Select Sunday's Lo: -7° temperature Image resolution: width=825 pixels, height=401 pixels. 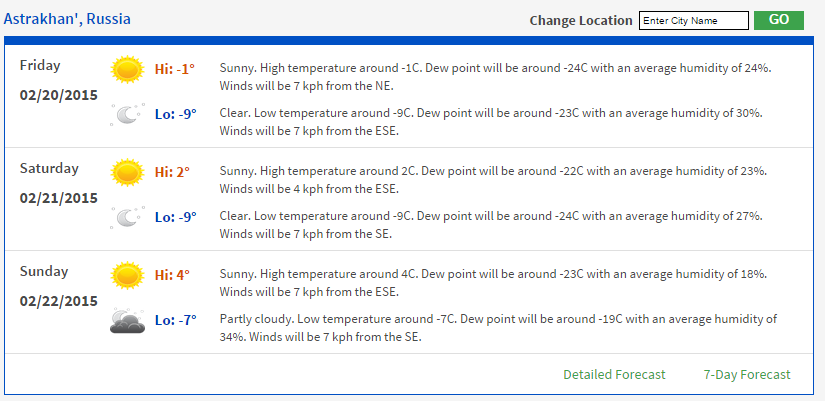pyautogui.click(x=176, y=320)
